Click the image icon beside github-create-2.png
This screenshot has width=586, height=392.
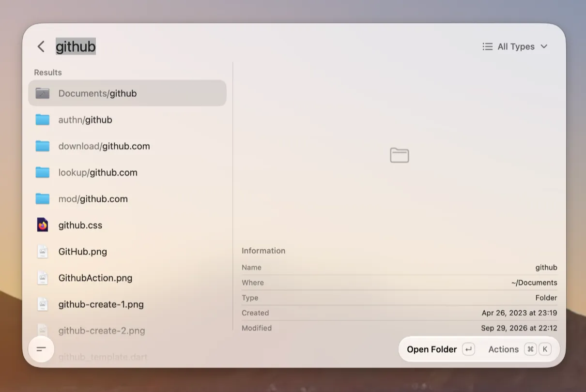(x=43, y=331)
